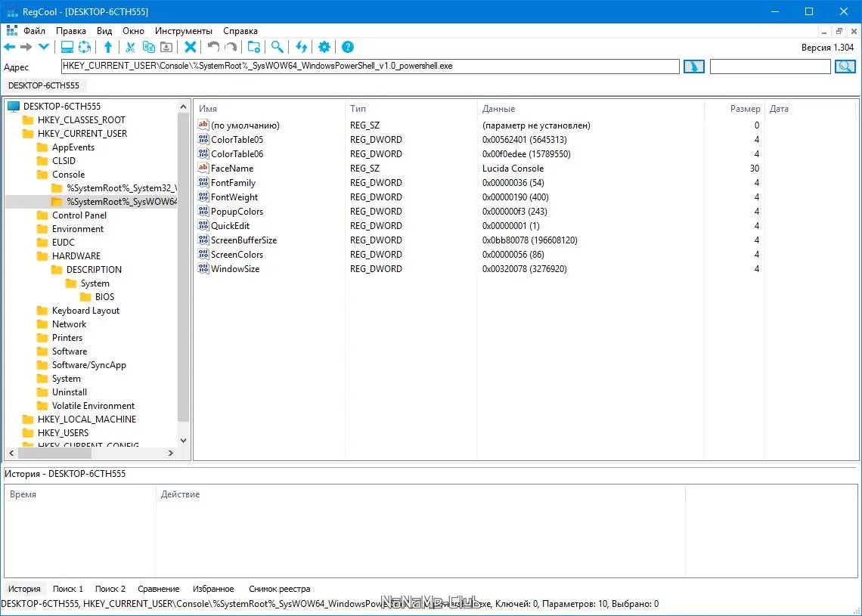This screenshot has height=616, width=862.
Task: Click into the Адрес path field
Action: click(370, 67)
